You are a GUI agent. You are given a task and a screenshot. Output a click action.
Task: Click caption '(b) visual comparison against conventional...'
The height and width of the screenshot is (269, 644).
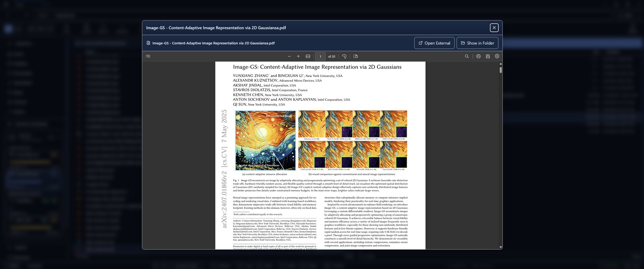click(x=352, y=174)
